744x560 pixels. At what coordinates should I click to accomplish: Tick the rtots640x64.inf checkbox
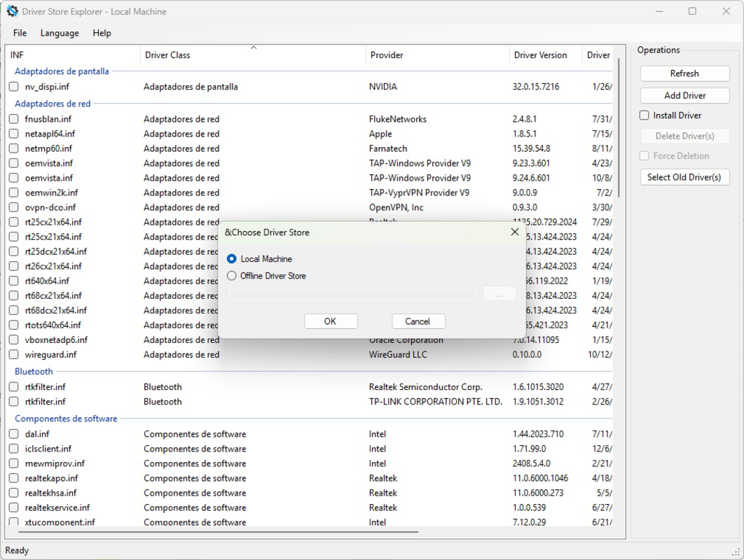[14, 325]
